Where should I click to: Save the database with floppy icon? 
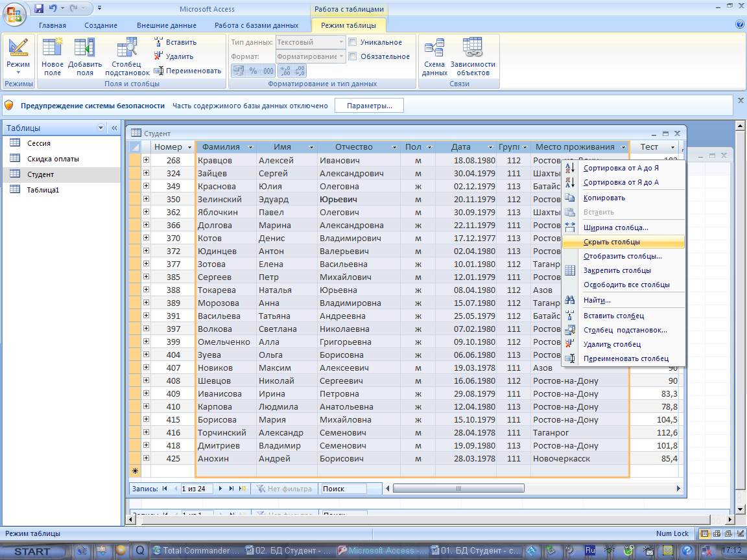[x=39, y=8]
